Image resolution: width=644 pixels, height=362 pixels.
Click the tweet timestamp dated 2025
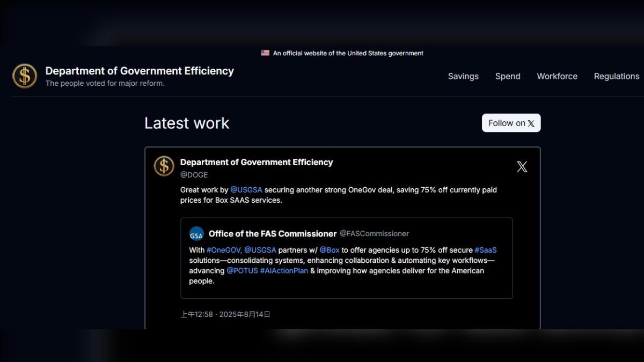[225, 314]
